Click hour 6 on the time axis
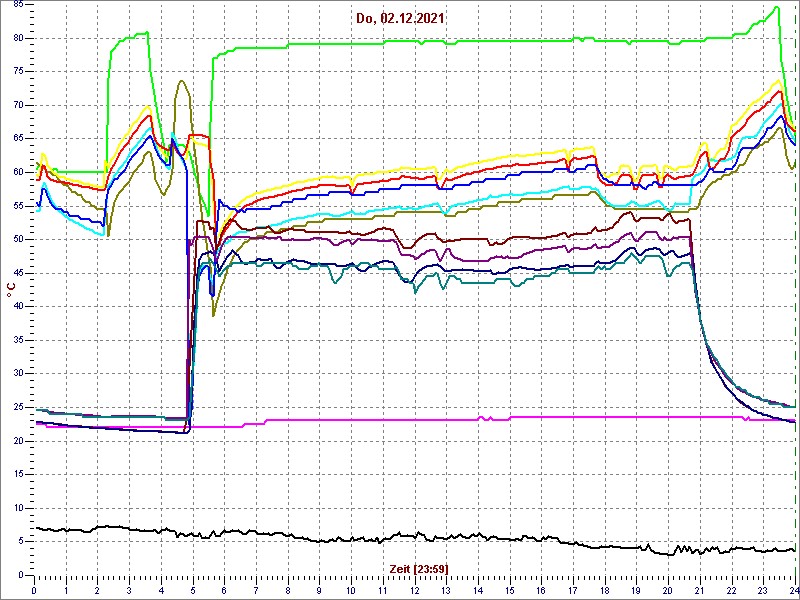The height and width of the screenshot is (600, 800). pos(224,591)
